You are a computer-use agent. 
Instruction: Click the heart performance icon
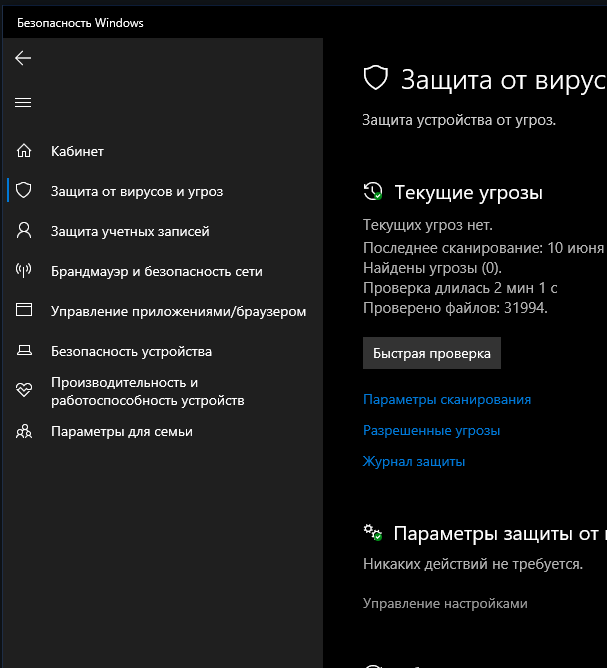24,389
